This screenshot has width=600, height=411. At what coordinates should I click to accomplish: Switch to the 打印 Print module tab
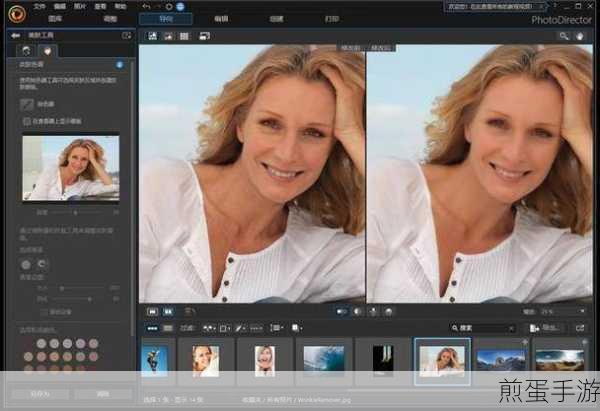(x=331, y=19)
